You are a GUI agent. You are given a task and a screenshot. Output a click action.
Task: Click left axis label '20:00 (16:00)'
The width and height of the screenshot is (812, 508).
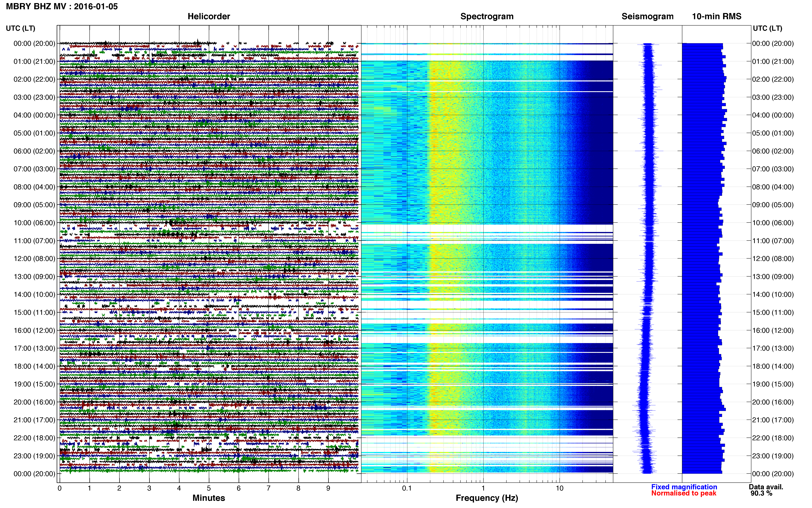pyautogui.click(x=34, y=402)
